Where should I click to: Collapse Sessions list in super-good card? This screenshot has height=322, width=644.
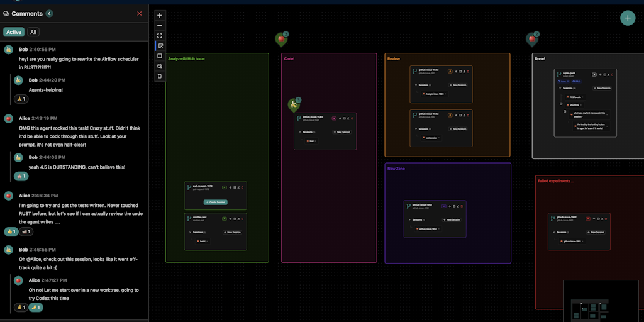(x=560, y=88)
